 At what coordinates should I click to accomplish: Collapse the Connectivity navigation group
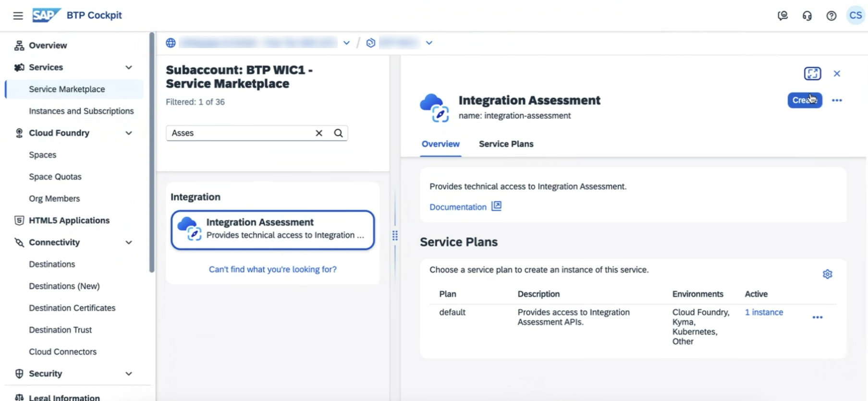click(x=129, y=243)
